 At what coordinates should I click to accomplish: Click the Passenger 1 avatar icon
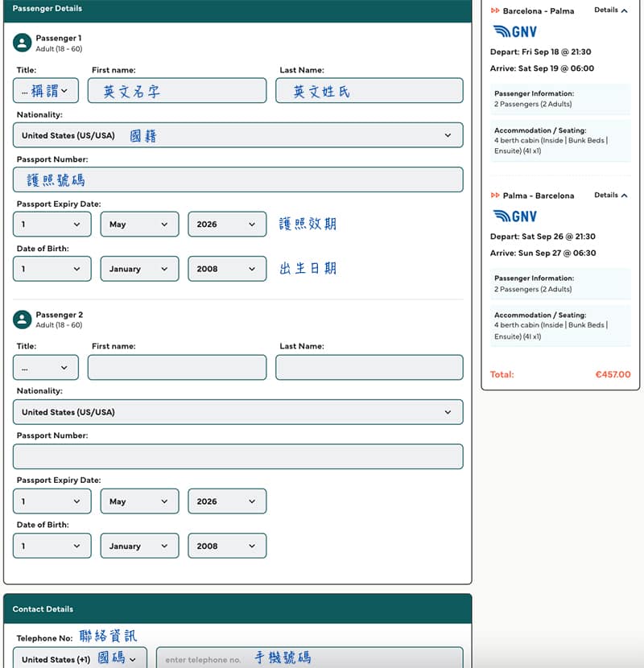(23, 43)
